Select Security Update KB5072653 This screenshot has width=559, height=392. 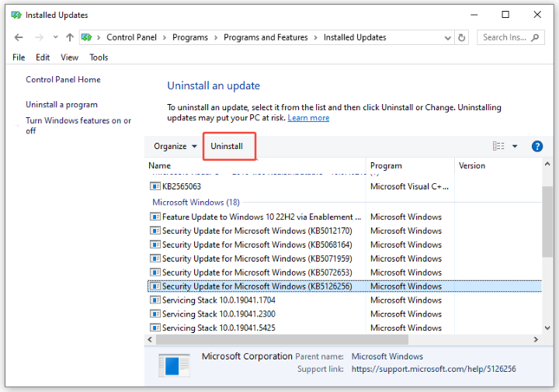tap(345, 272)
